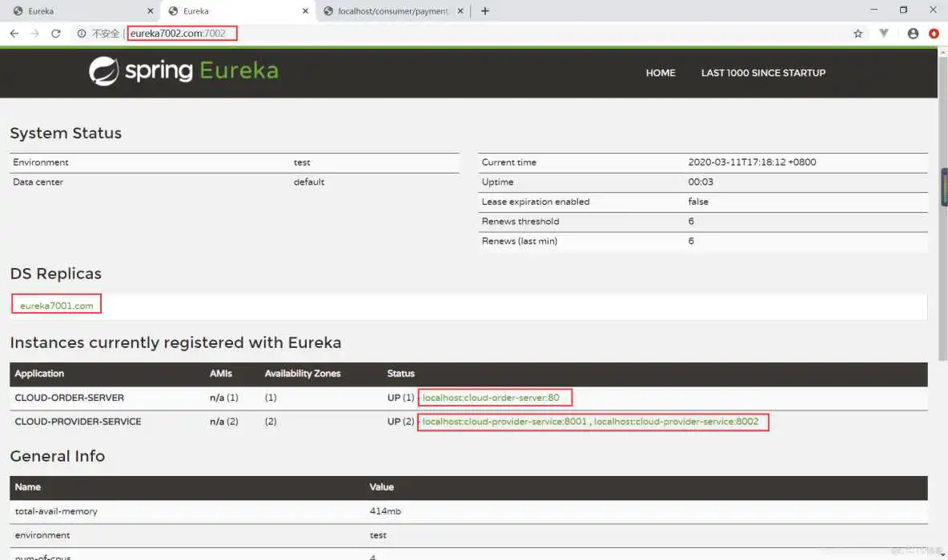This screenshot has width=948, height=560.
Task: Click the browser forward arrow
Action: (35, 33)
